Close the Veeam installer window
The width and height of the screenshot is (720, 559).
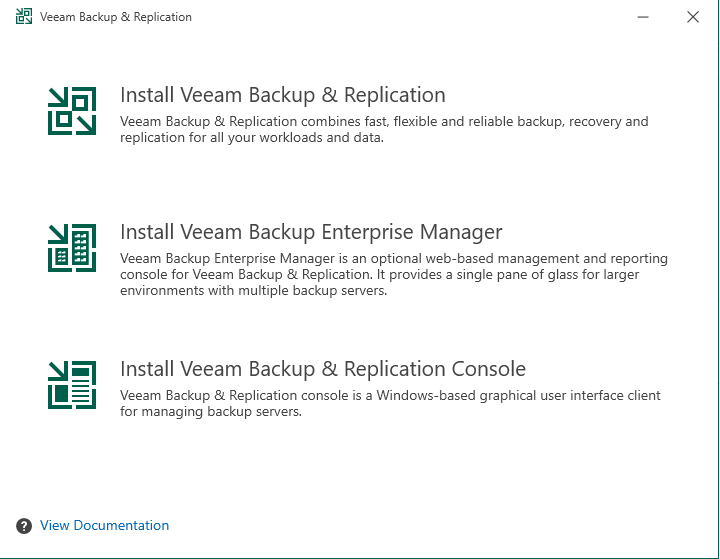pyautogui.click(x=693, y=17)
